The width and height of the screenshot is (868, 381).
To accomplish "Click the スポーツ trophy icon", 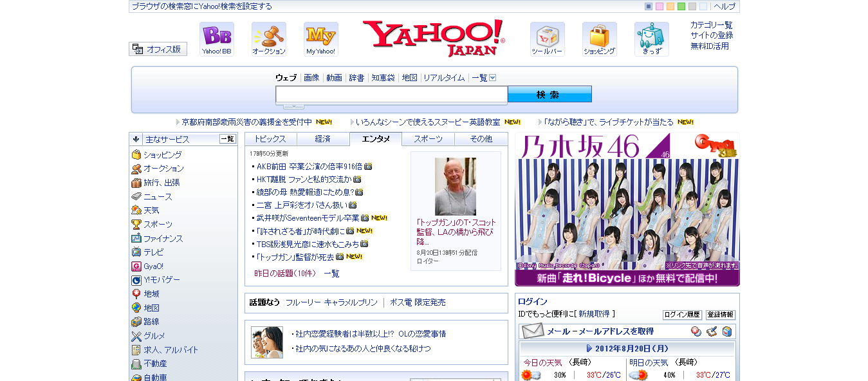I will pyautogui.click(x=136, y=225).
